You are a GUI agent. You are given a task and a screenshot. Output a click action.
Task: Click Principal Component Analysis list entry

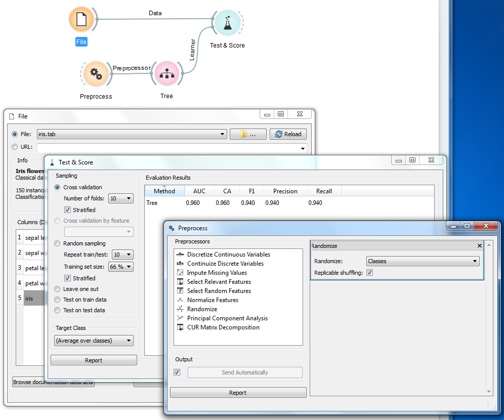coord(227,318)
